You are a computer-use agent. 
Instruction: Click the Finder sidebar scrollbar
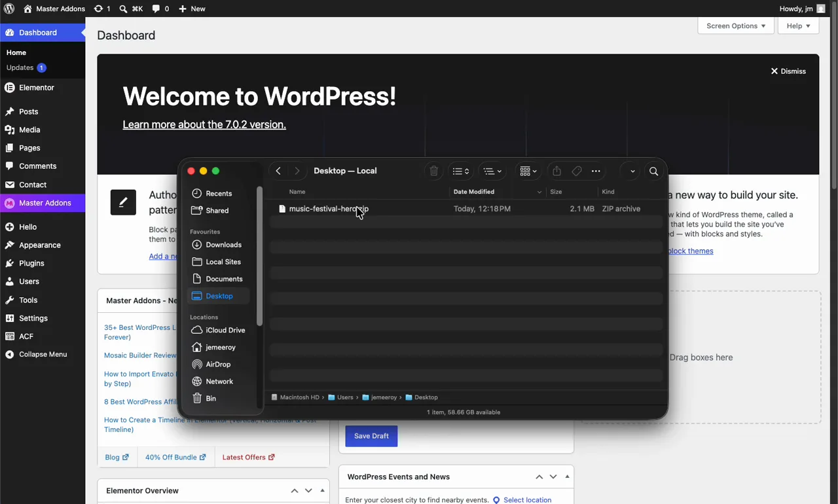point(259,257)
